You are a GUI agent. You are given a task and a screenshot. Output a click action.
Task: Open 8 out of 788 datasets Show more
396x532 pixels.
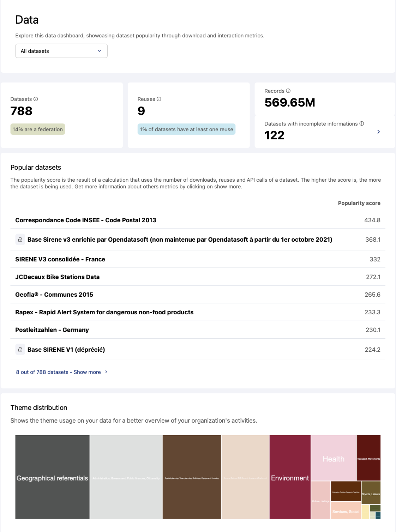(58, 372)
